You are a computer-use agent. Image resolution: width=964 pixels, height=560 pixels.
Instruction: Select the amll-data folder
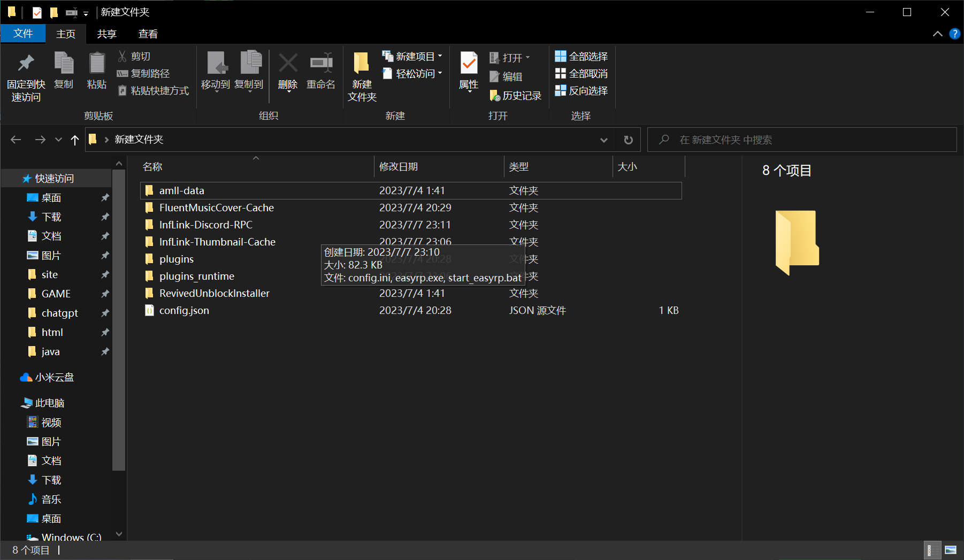[x=411, y=190]
